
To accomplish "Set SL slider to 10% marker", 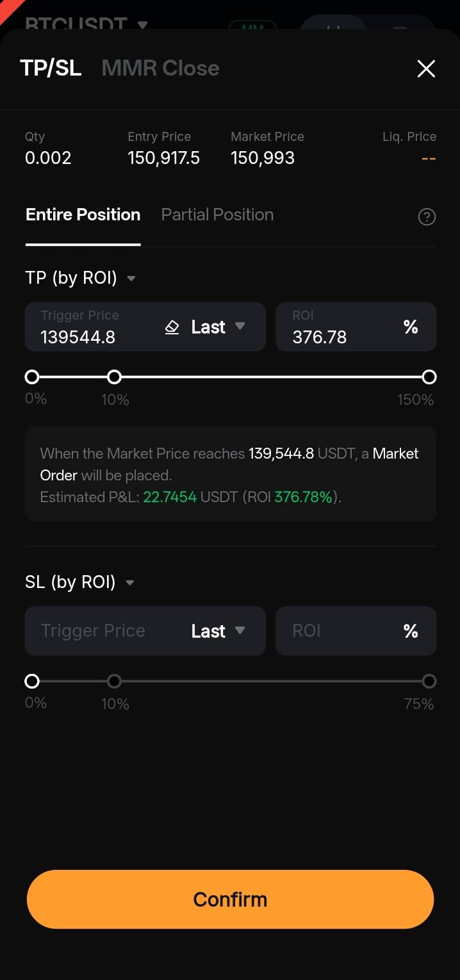I will (x=114, y=681).
